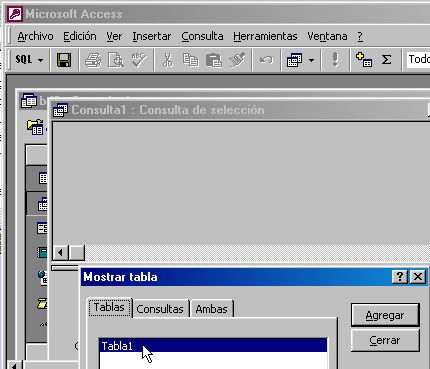This screenshot has width=430, height=369.
Task: Click scroll left arrow in Consulta1 window
Action: coord(60,253)
